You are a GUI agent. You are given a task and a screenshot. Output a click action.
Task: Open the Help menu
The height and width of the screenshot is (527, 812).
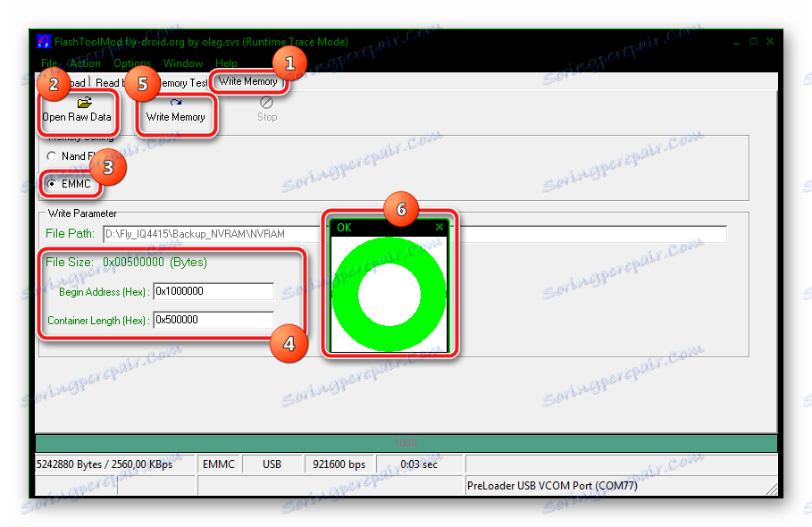click(x=226, y=63)
